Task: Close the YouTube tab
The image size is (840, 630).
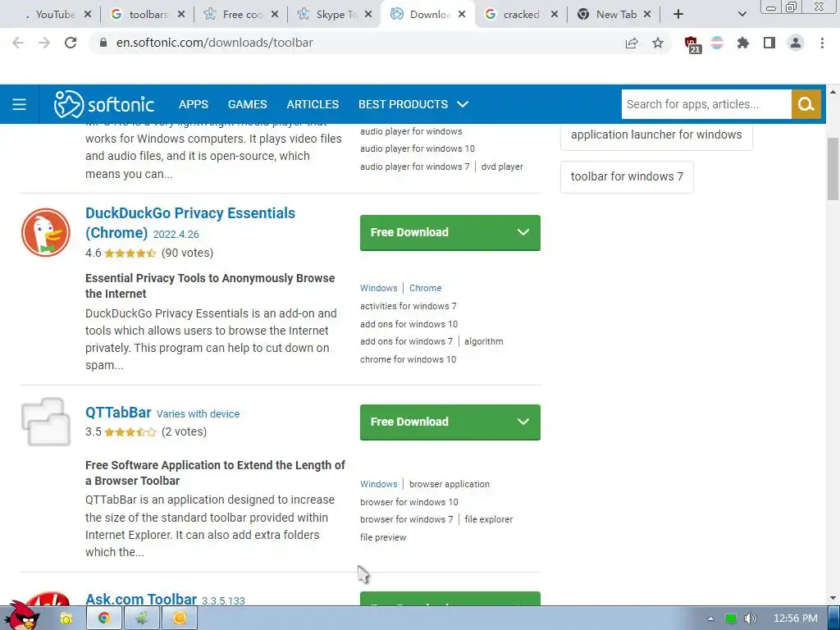Action: point(88,15)
